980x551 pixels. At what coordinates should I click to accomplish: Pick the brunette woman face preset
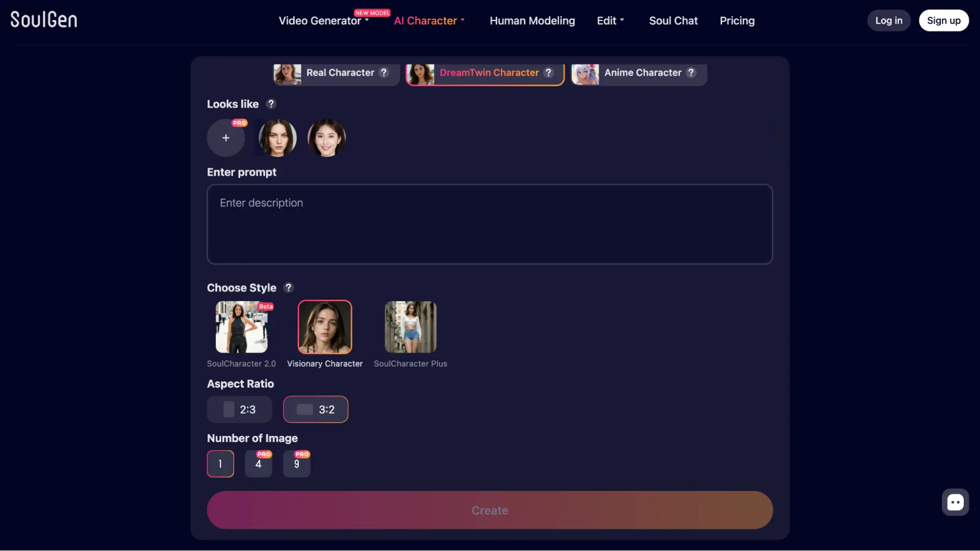[x=277, y=138]
